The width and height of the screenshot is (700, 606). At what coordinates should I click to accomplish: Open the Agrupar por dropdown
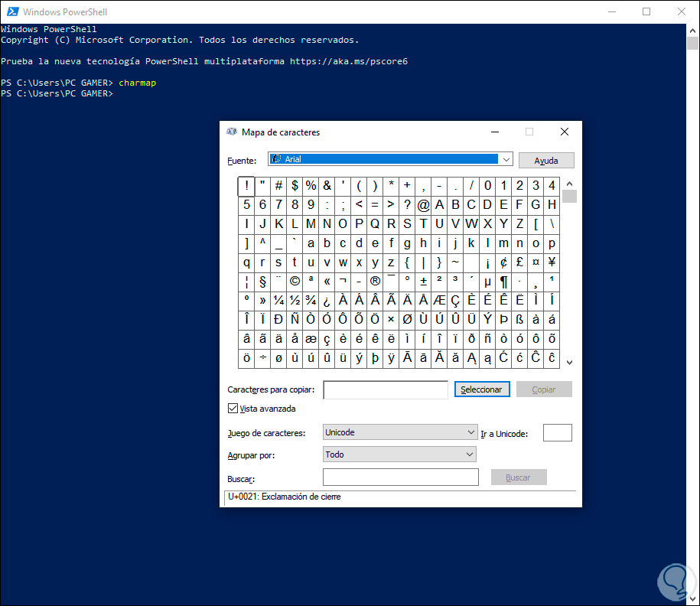point(399,454)
